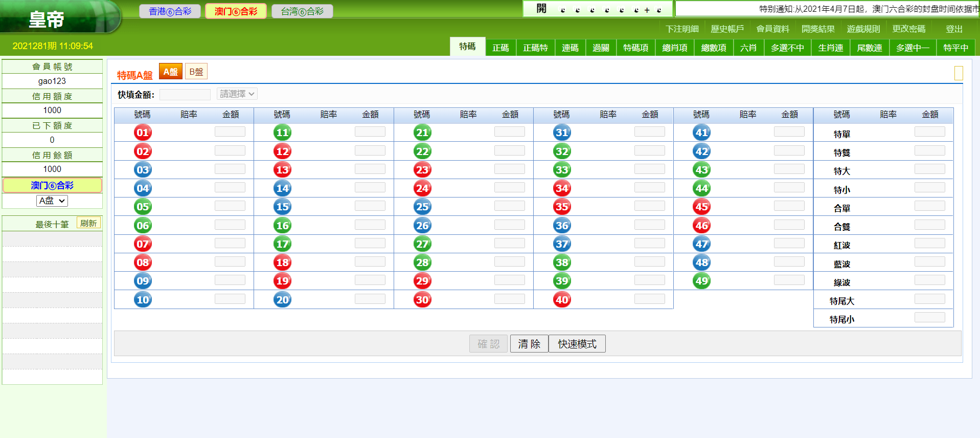This screenshot has width=980, height=438.
Task: Open the 生肖連 bet type tab
Action: click(x=830, y=48)
